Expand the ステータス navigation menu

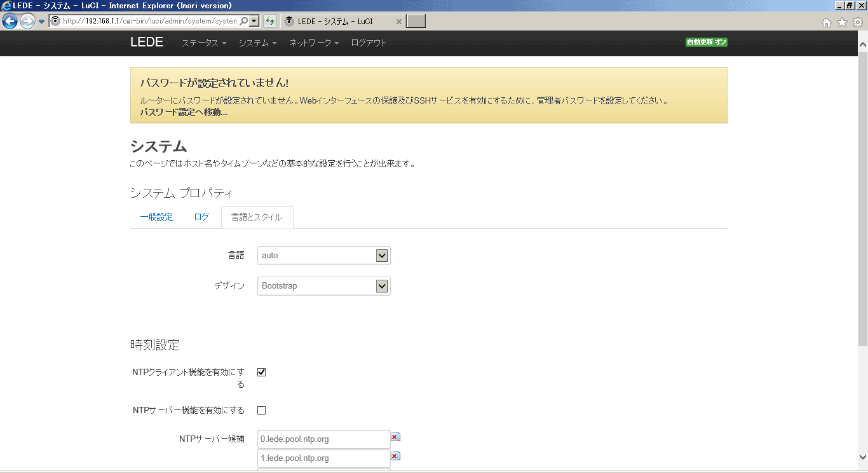[x=203, y=43]
